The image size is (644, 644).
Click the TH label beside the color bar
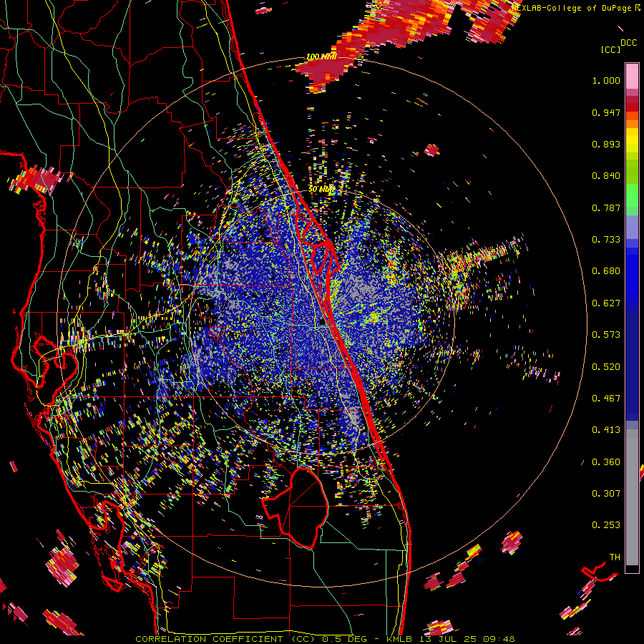point(615,557)
